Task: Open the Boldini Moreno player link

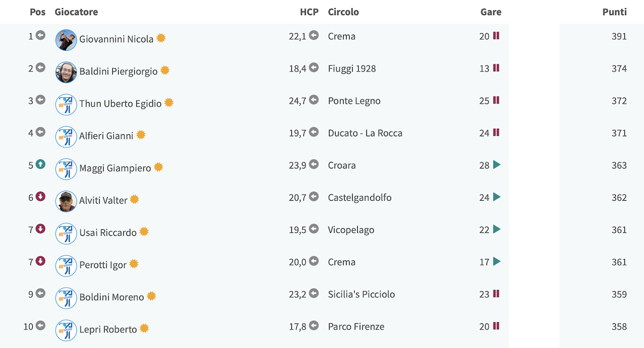Action: coord(112,297)
